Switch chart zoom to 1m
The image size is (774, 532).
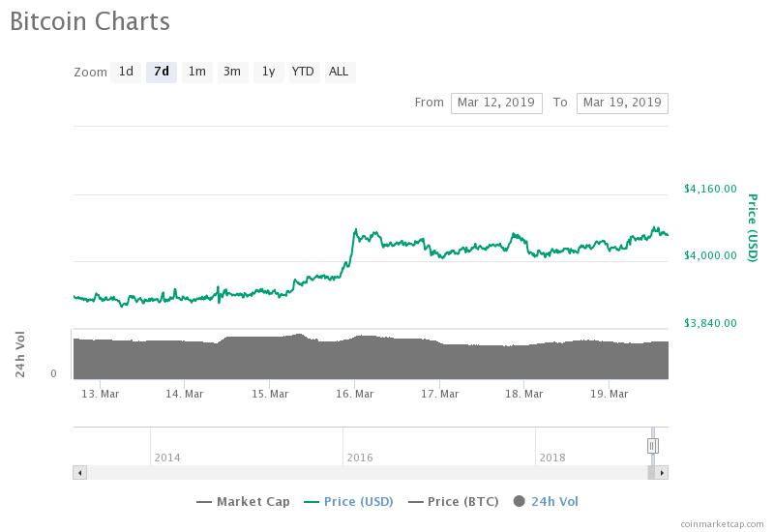(x=197, y=72)
